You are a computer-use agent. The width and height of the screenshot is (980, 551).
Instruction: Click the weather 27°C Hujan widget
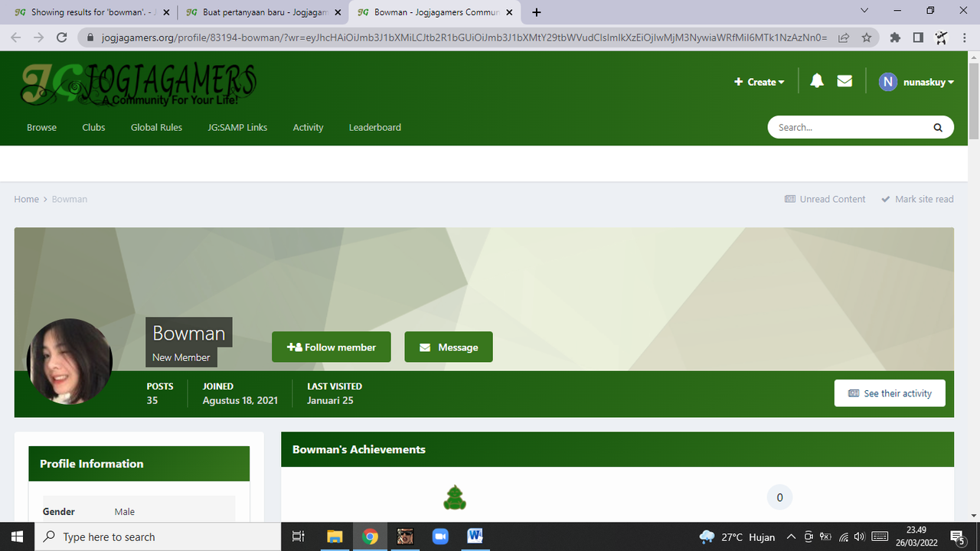tap(737, 536)
